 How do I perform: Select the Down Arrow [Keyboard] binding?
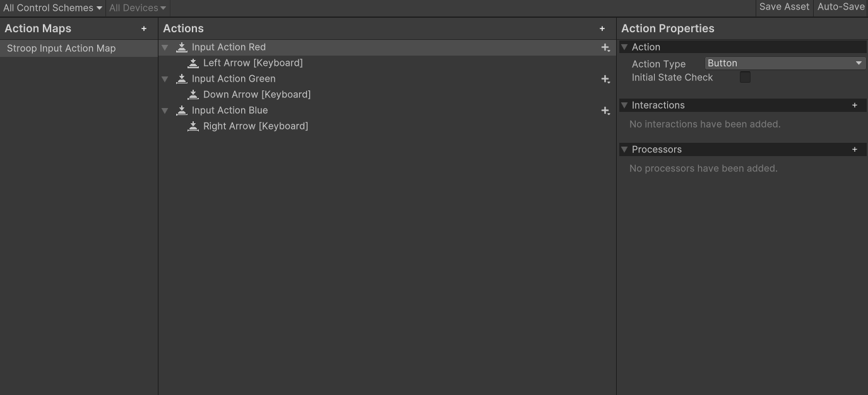(387, 95)
